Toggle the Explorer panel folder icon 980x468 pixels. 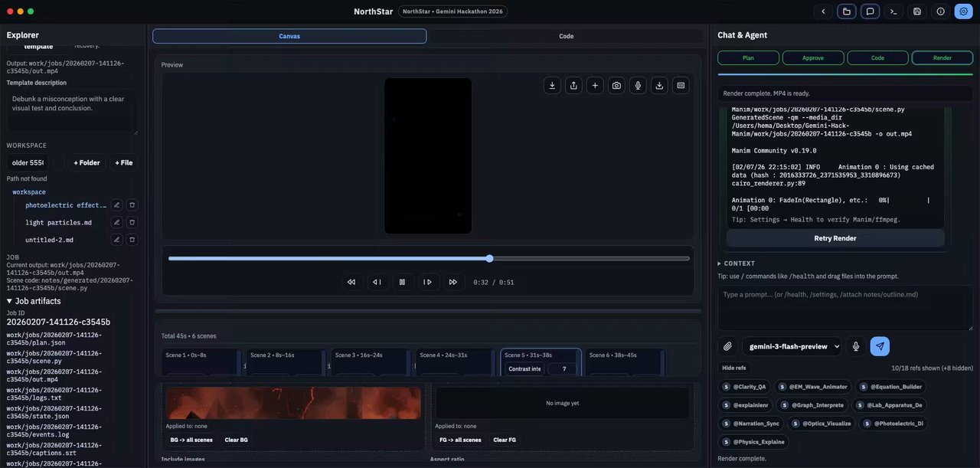[x=846, y=11]
